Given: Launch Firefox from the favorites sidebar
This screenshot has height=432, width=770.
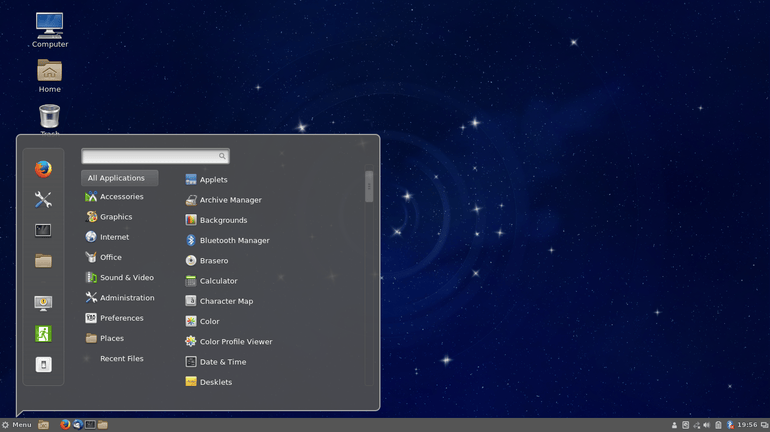Looking at the screenshot, I should (x=43, y=169).
